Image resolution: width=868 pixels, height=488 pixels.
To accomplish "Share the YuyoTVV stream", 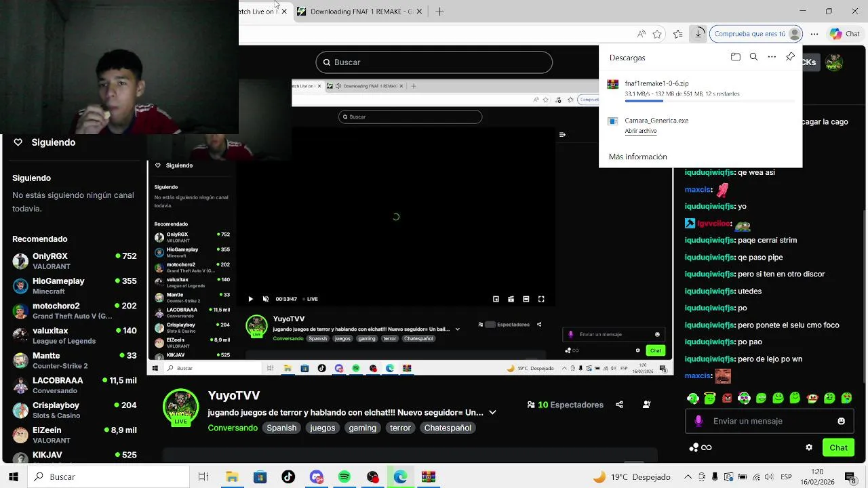I will (619, 405).
